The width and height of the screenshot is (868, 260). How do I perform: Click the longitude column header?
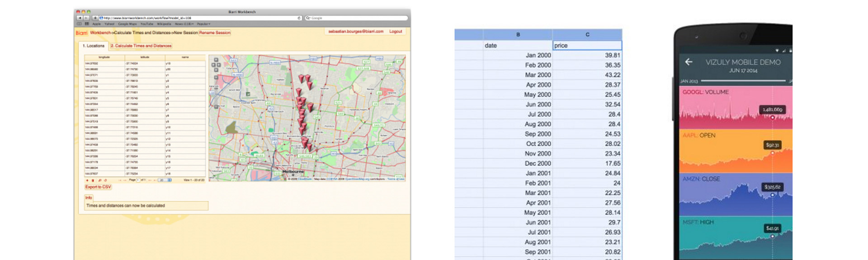104,57
